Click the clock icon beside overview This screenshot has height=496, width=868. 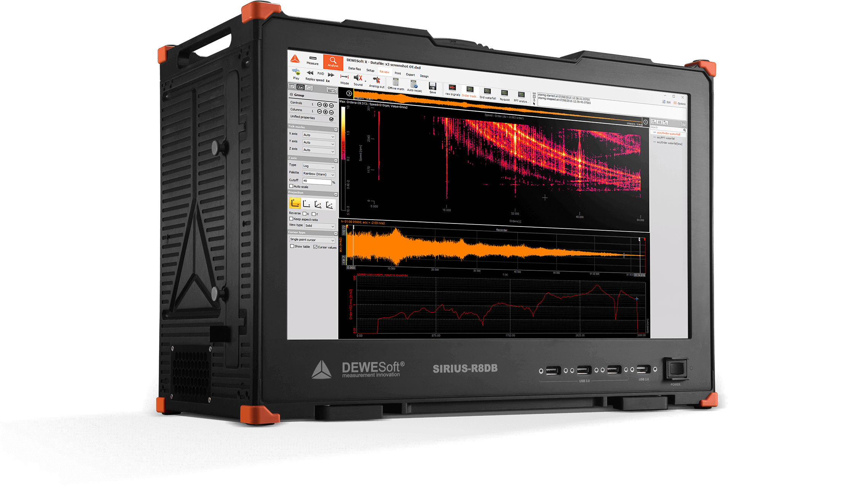click(646, 122)
